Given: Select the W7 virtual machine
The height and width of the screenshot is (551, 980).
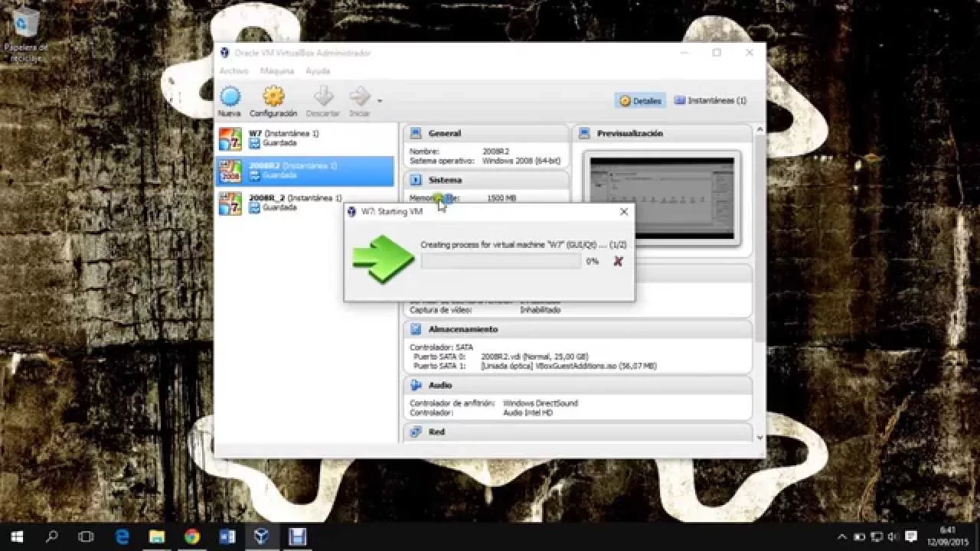Looking at the screenshot, I should 305,139.
